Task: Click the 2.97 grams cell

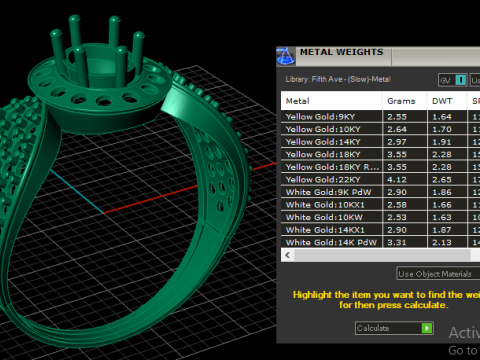Action: point(404,142)
